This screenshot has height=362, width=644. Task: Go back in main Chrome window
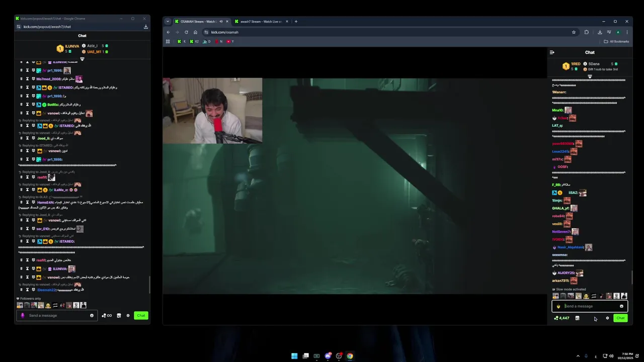click(168, 32)
